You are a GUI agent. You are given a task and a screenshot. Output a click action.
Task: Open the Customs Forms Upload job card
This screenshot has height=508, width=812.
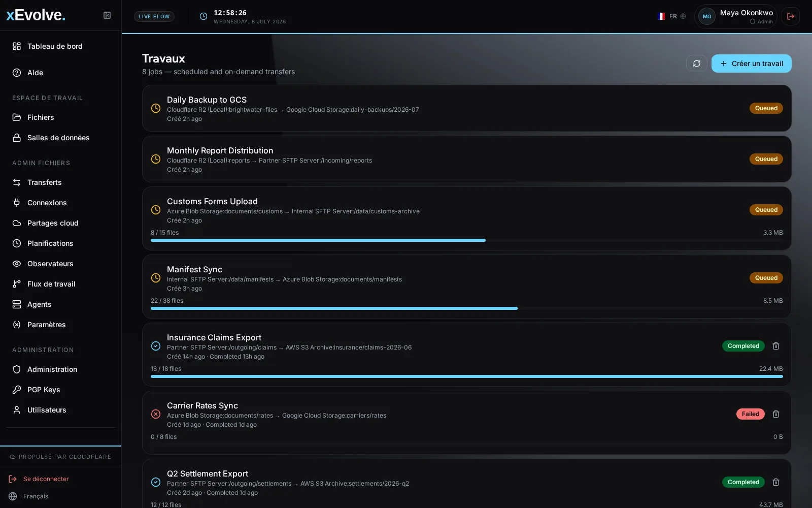(x=467, y=218)
